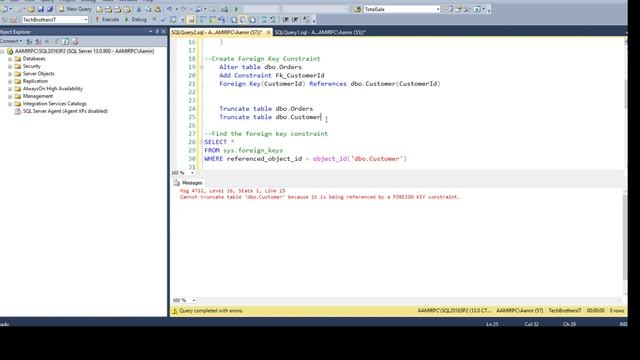The width and height of the screenshot is (640, 360).
Task: Click 'Query completed with errors' status text
Action: pos(211,311)
